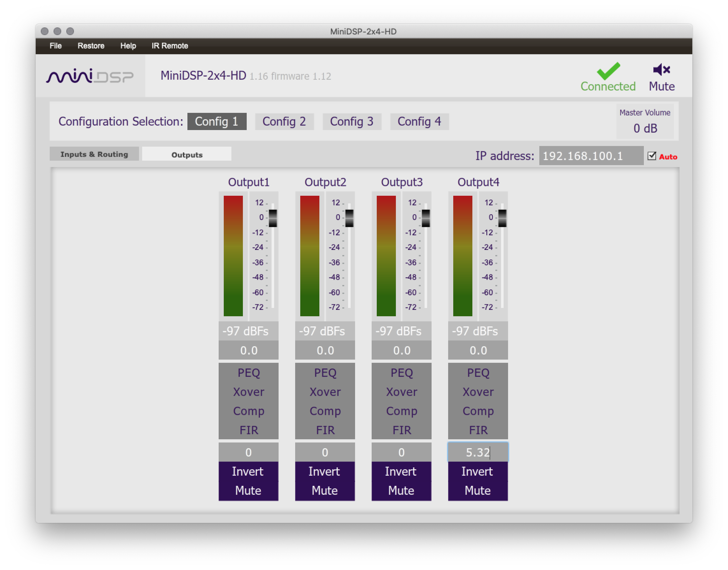Click Output2 gain value 0.0 field

(x=325, y=350)
